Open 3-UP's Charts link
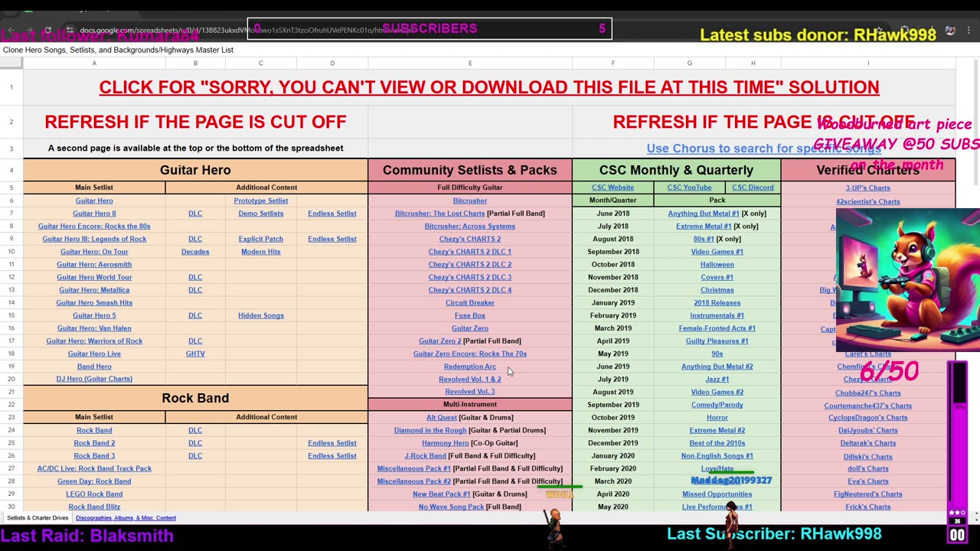This screenshot has width=980, height=551. (x=868, y=187)
